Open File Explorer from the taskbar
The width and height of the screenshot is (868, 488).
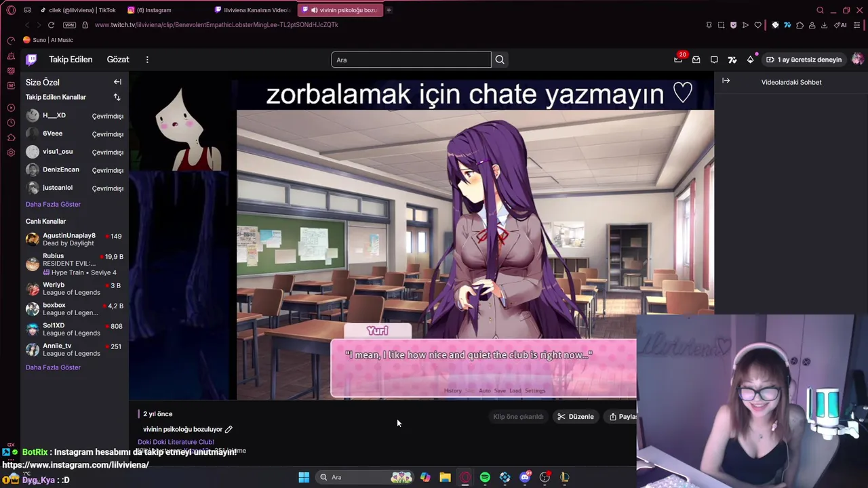445,477
